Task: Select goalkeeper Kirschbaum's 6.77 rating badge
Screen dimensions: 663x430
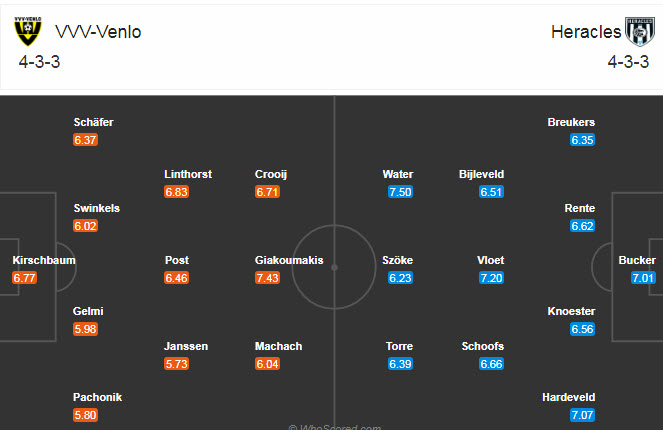Action: pos(25,277)
